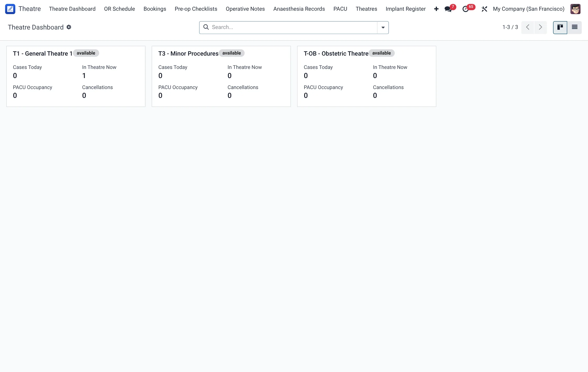Screen dimensions: 588x372
Task: Open the Implant Register menu
Action: tap(406, 9)
